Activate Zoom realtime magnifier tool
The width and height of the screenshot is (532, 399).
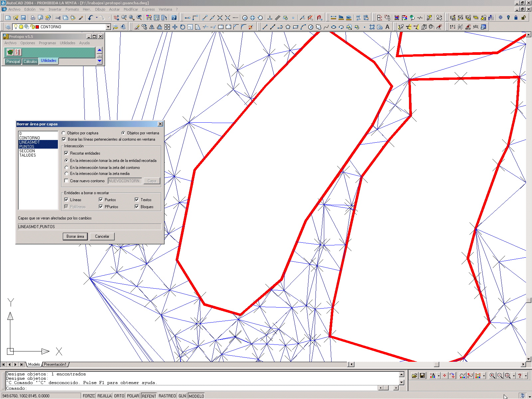point(124,18)
